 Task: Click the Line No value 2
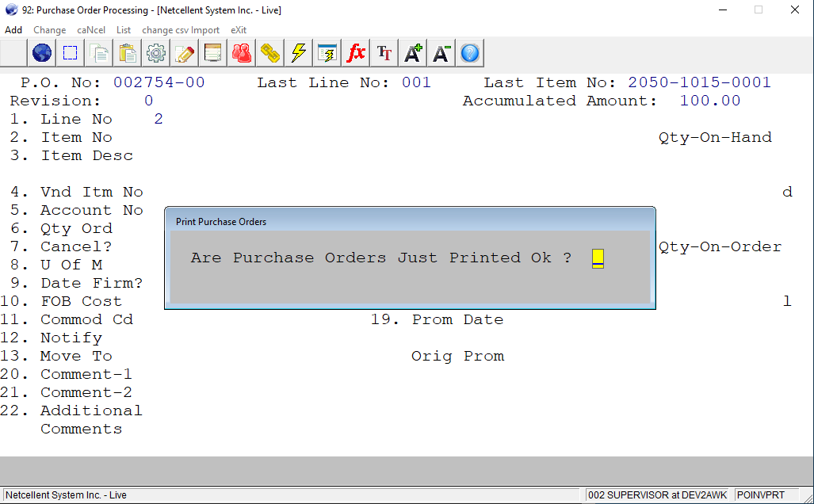point(159,119)
